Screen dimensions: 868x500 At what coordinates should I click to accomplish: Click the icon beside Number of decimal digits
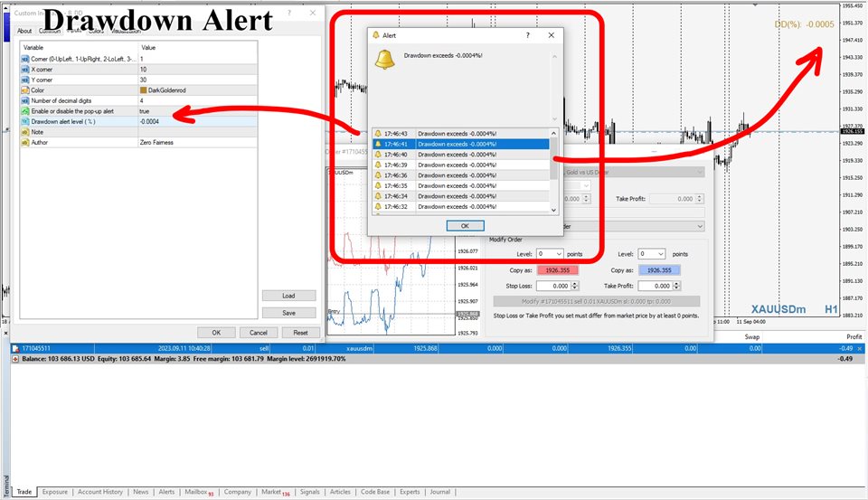pyautogui.click(x=25, y=100)
